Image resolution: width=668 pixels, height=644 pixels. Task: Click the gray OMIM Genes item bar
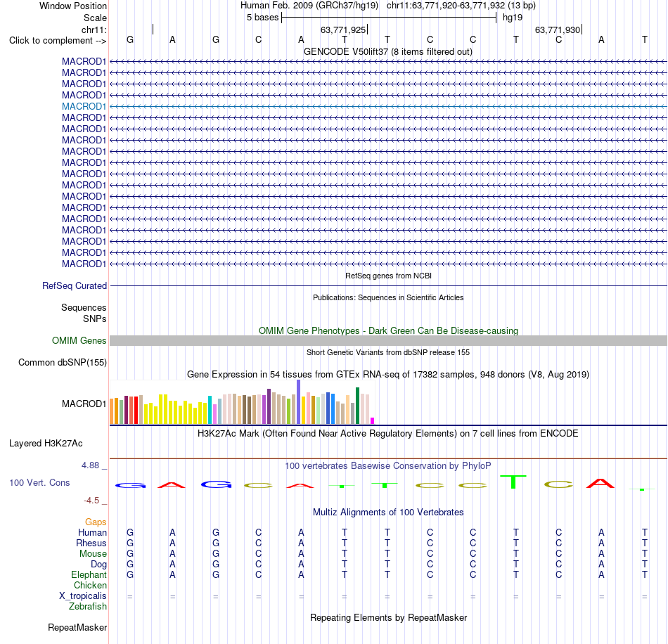[x=388, y=341]
